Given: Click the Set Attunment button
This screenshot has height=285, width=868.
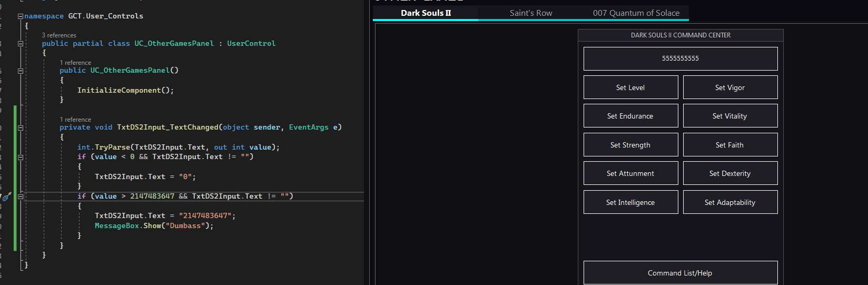Looking at the screenshot, I should 630,173.
